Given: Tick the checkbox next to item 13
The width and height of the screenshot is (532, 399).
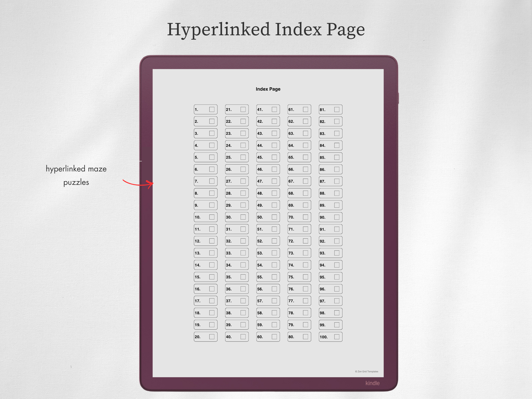Looking at the screenshot, I should pos(212,253).
